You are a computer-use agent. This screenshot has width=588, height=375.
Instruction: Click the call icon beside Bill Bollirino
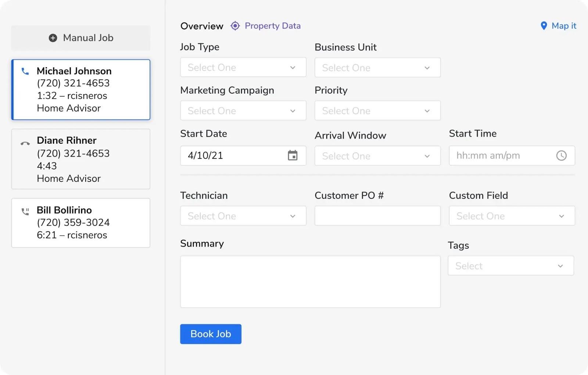[25, 212]
